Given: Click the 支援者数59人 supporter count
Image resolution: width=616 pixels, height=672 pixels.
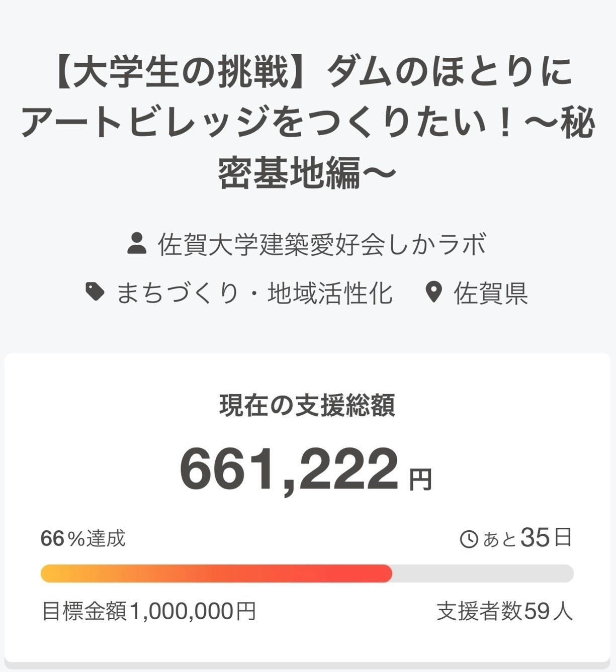Looking at the screenshot, I should pos(504,611).
